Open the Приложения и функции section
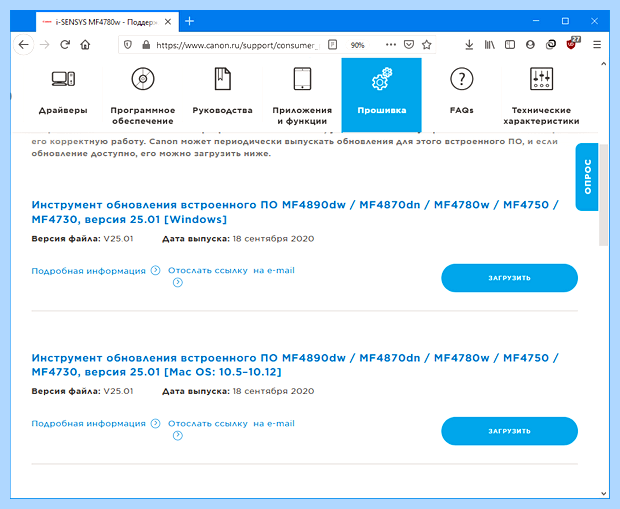This screenshot has width=620, height=509. click(x=302, y=95)
